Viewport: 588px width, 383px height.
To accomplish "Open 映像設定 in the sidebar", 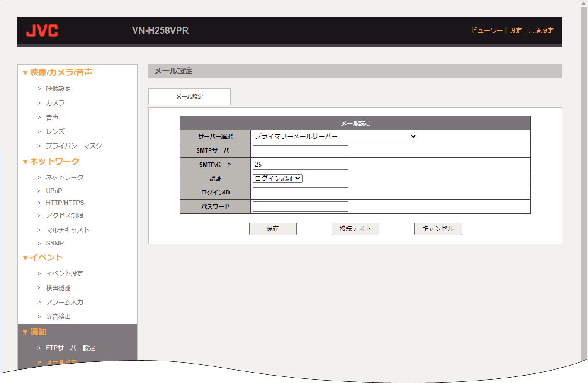I will point(58,89).
